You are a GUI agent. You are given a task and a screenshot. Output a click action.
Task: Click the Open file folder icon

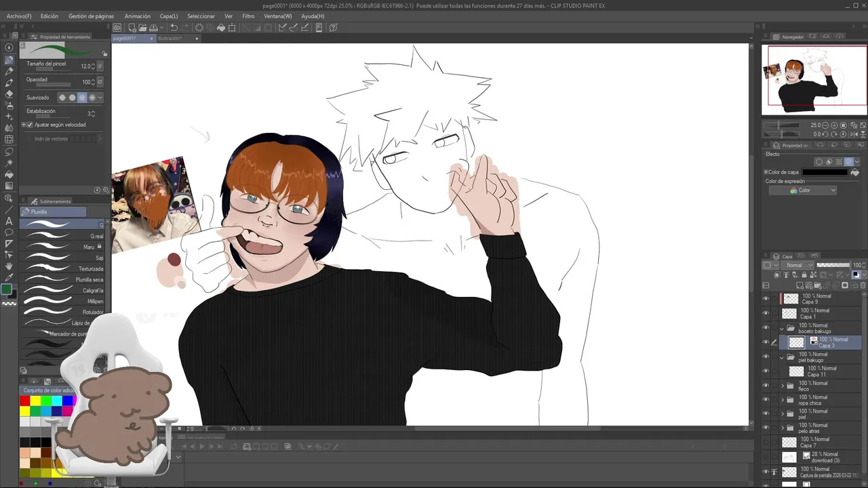[x=142, y=28]
